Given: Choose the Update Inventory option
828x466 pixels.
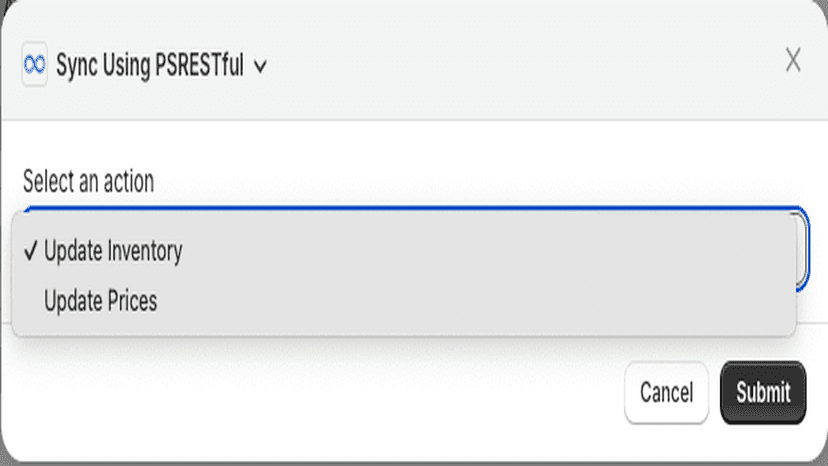Looking at the screenshot, I should 403,251.
